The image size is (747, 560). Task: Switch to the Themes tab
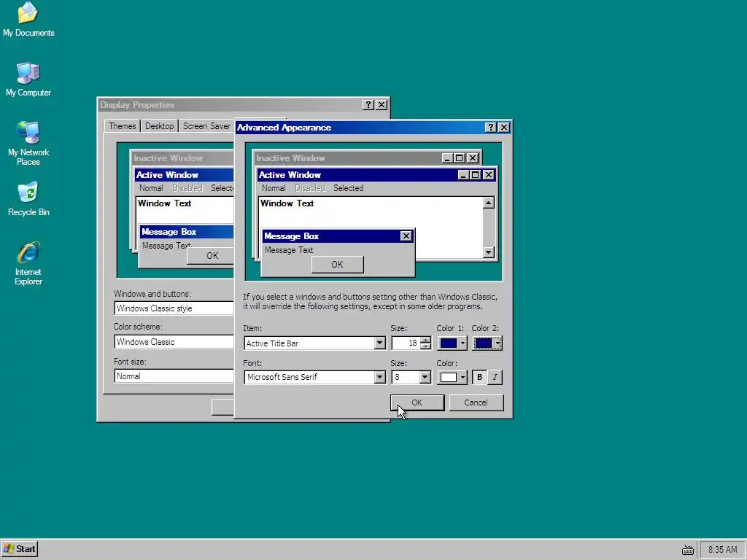coord(122,125)
